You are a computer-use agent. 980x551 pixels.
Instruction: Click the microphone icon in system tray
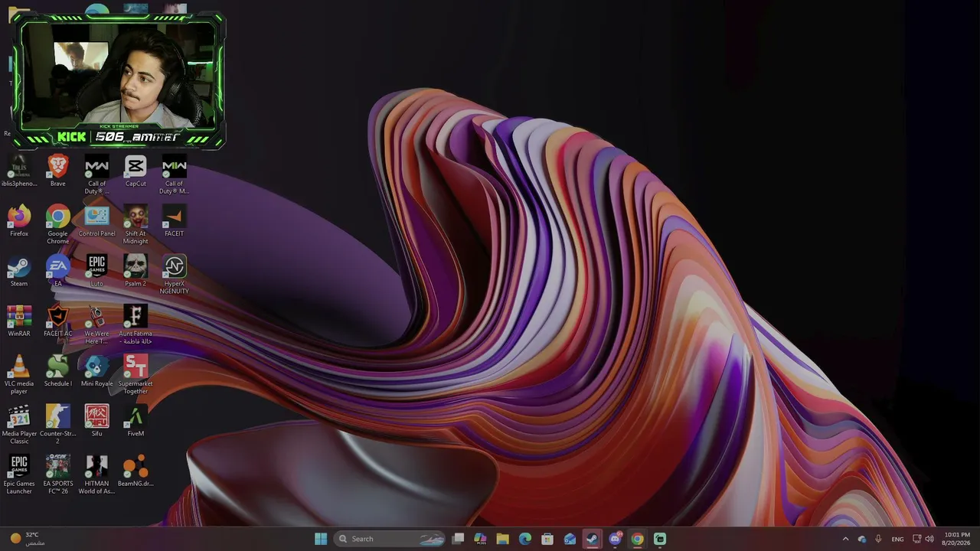[878, 539]
